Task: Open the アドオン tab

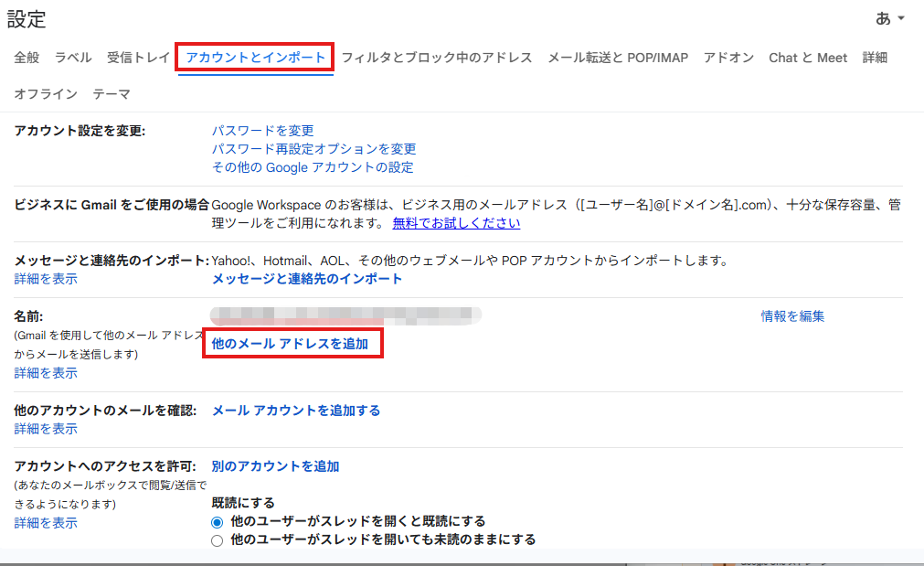Action: pos(728,58)
